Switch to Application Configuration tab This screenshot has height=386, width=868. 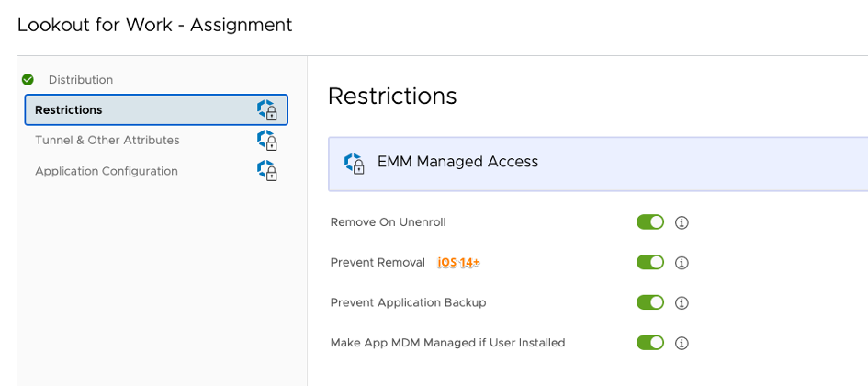[x=107, y=171]
